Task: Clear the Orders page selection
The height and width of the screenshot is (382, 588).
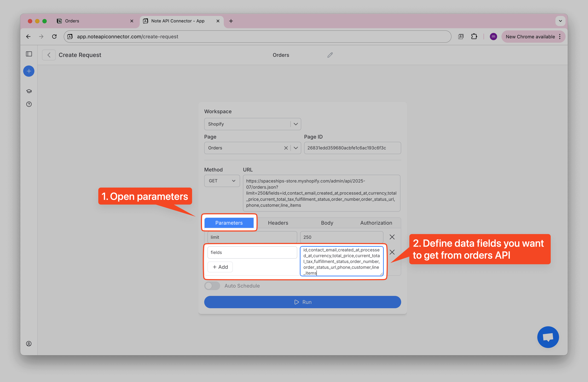Action: click(x=286, y=148)
